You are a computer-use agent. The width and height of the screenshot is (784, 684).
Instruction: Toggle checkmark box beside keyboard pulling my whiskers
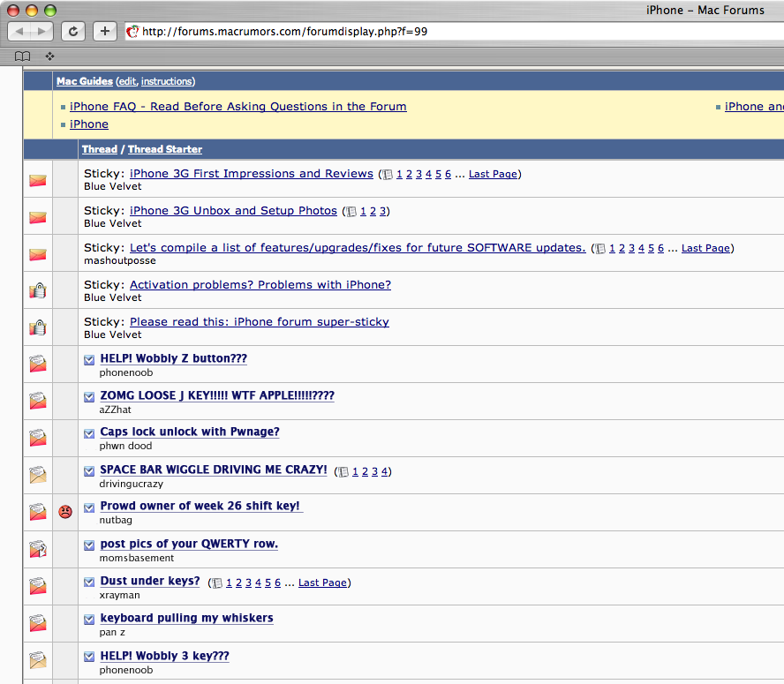(89, 619)
